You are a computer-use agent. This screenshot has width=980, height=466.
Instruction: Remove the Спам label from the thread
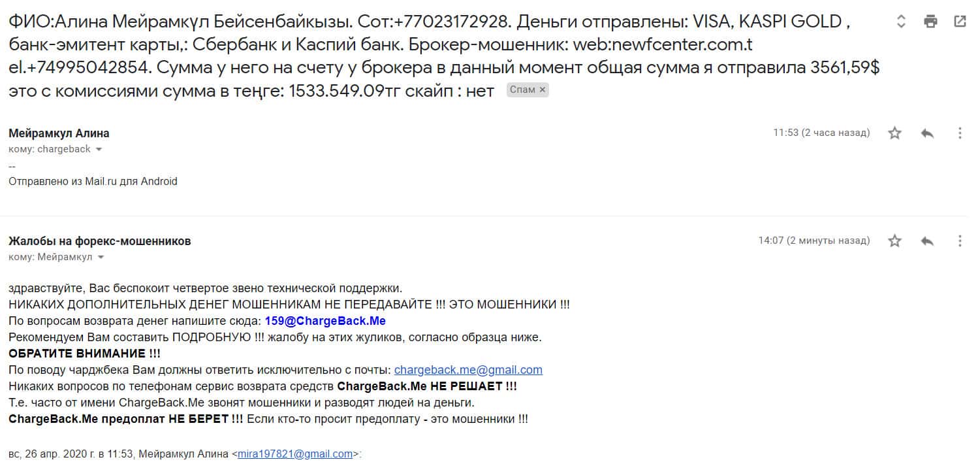542,90
